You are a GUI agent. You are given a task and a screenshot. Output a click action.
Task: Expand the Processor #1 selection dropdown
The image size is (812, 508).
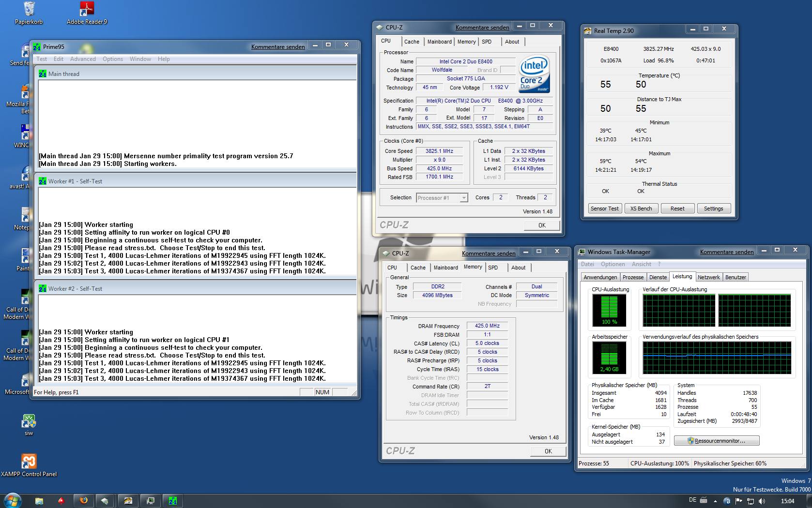tap(464, 198)
